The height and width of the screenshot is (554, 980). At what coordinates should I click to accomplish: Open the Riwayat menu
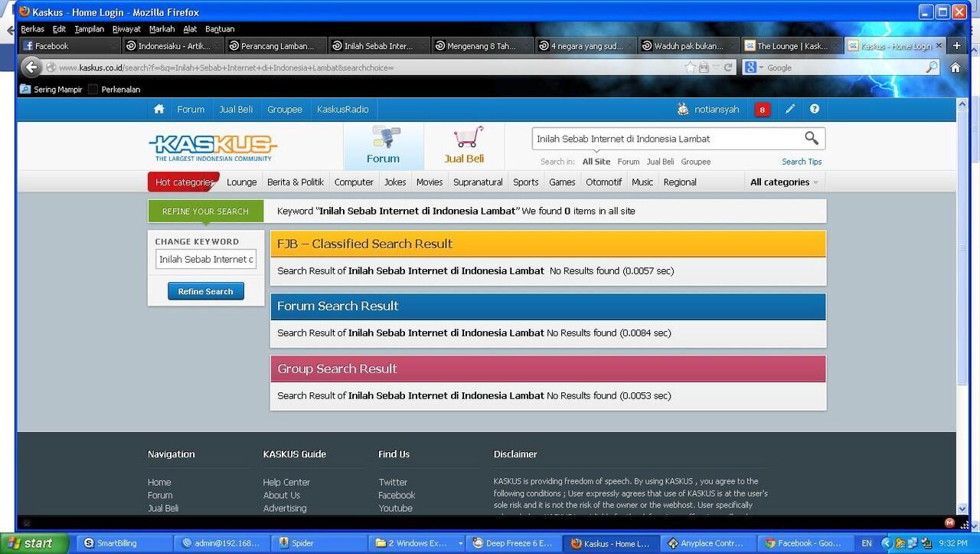click(x=126, y=29)
